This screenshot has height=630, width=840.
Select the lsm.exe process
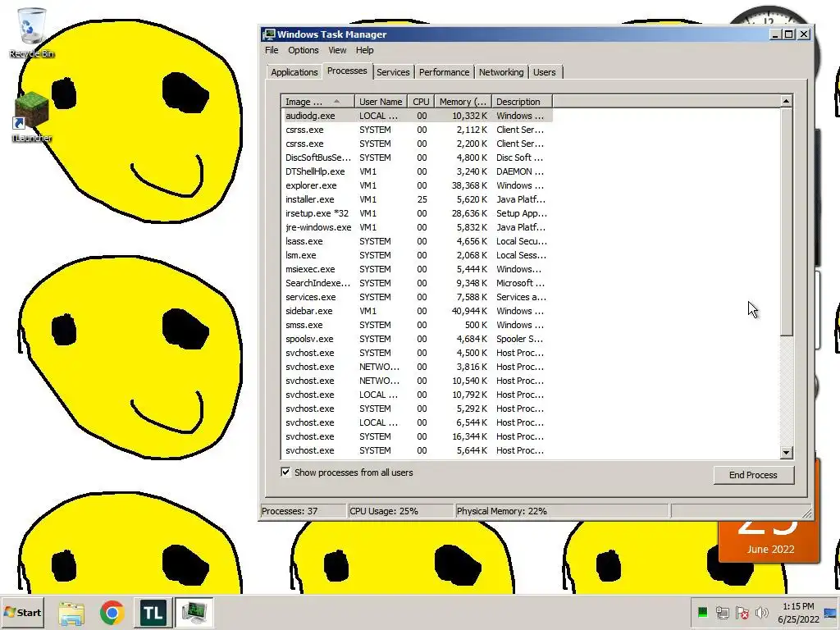(417, 255)
